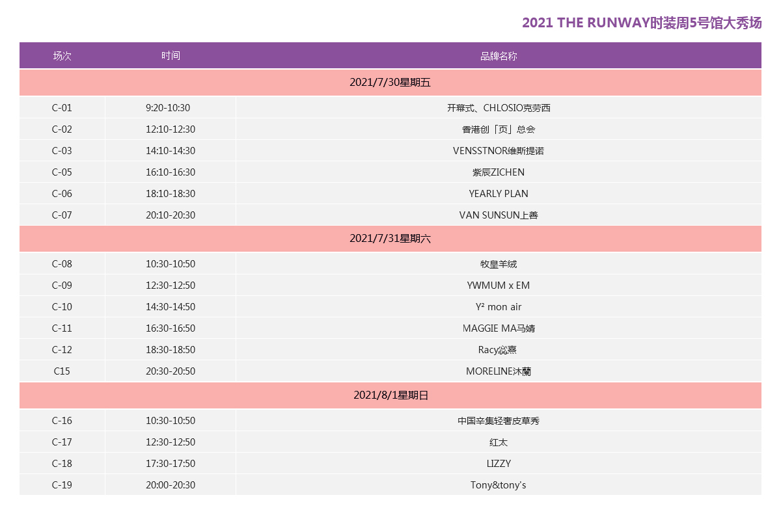Select session cell 'C-09'
This screenshot has width=781, height=532.
point(62,286)
